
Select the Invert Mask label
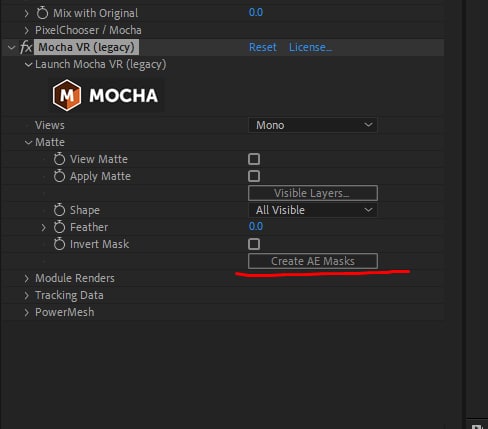pos(99,244)
